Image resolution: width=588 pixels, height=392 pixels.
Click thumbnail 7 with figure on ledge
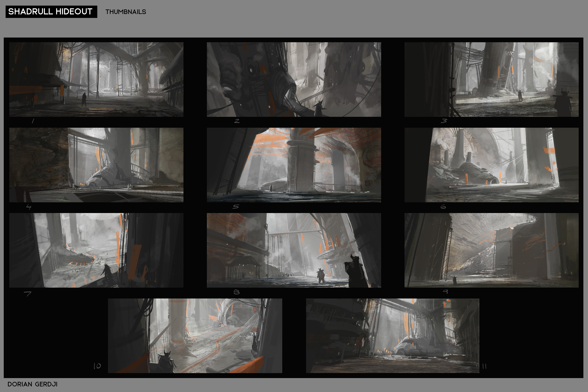[x=96, y=250]
